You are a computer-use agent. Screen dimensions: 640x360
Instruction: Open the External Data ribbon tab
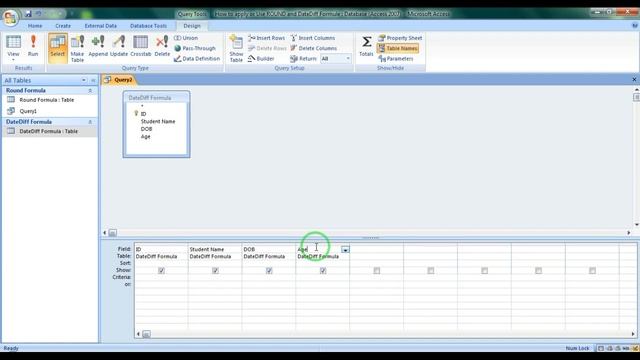coord(100,26)
